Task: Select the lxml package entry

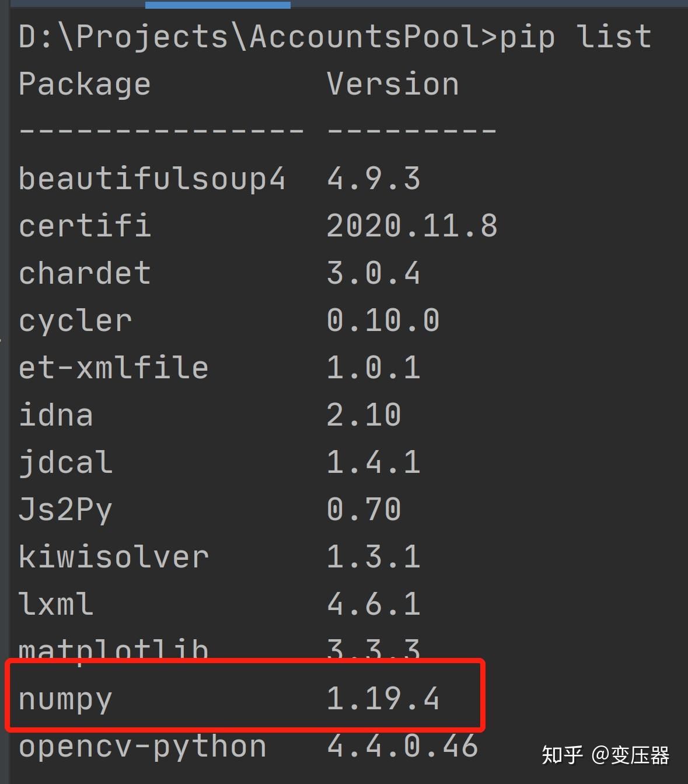Action: [55, 603]
